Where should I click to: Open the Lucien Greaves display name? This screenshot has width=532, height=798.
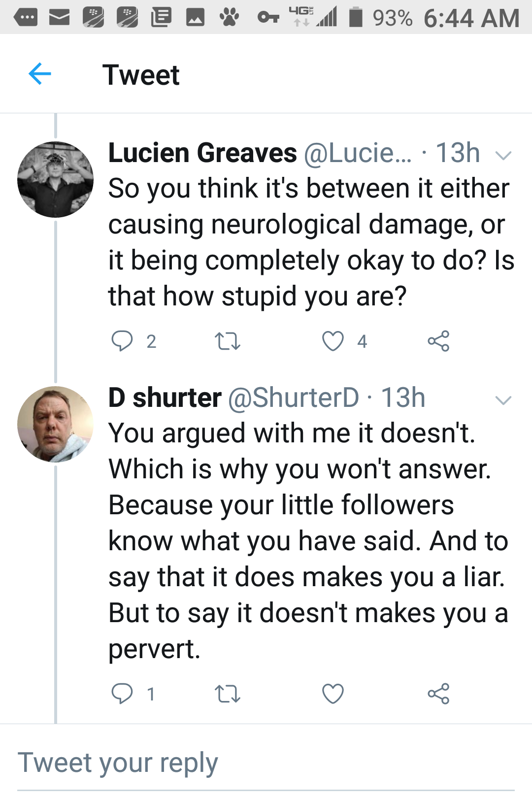point(202,153)
